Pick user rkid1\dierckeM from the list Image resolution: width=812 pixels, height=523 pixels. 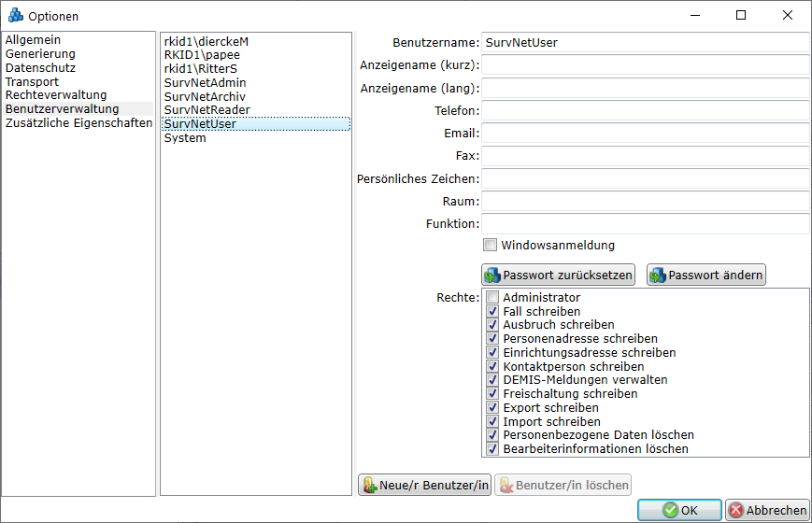[207, 42]
